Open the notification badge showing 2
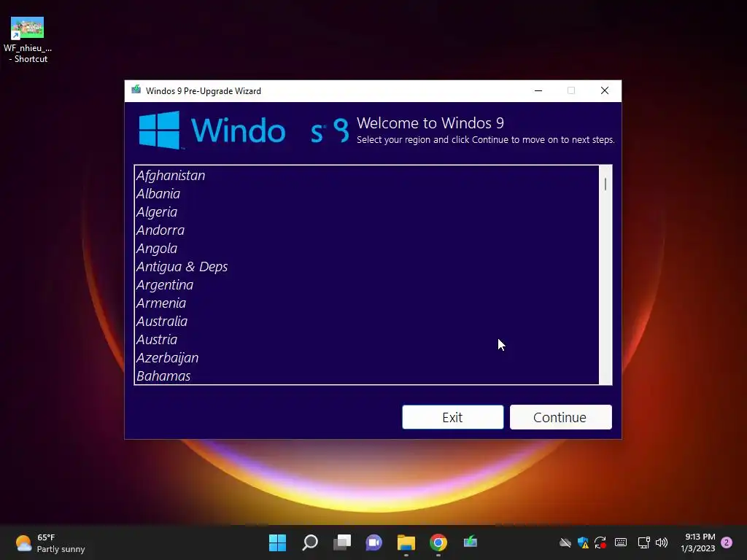 click(x=727, y=542)
